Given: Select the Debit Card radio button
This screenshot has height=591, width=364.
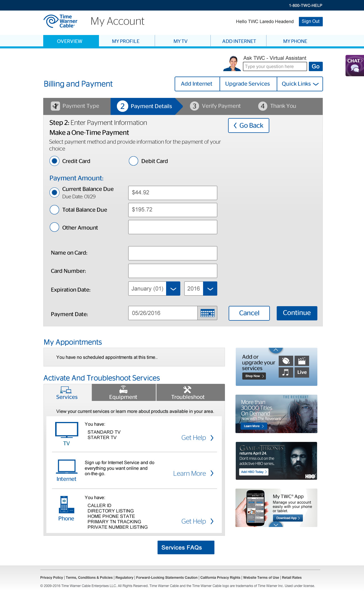Looking at the screenshot, I should [133, 161].
